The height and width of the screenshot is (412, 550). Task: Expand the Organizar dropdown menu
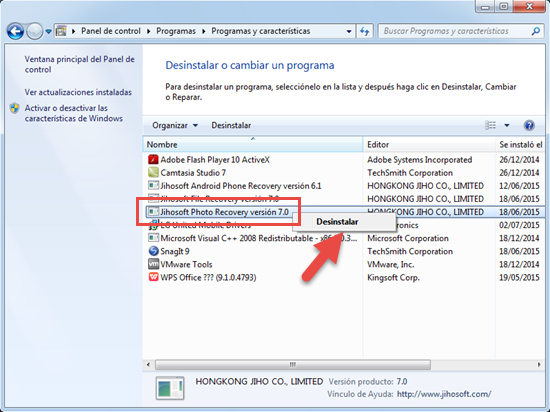[x=175, y=125]
